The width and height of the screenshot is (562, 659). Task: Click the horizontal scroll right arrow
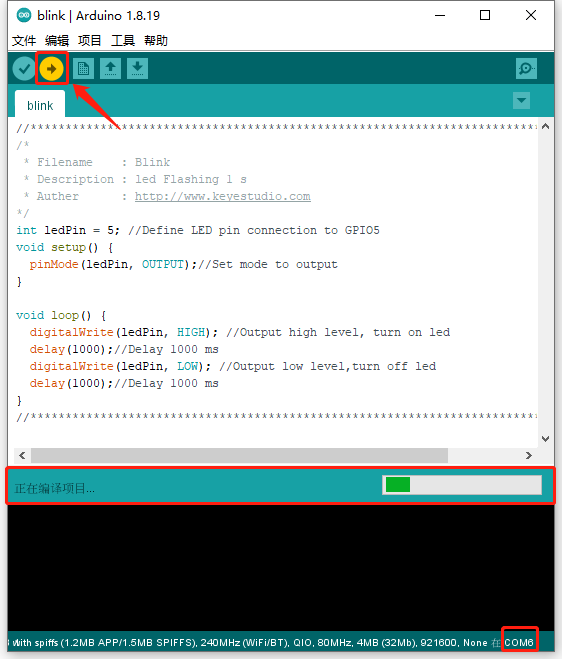[529, 456]
